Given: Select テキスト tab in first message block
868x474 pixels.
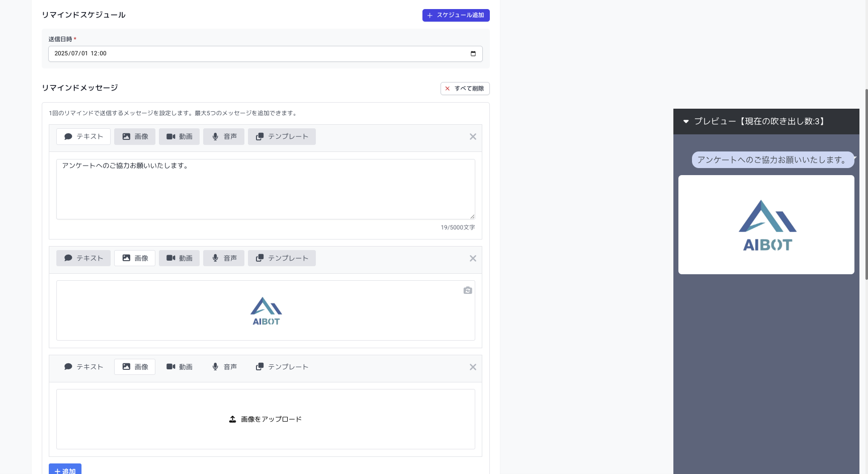Looking at the screenshot, I should pos(83,136).
